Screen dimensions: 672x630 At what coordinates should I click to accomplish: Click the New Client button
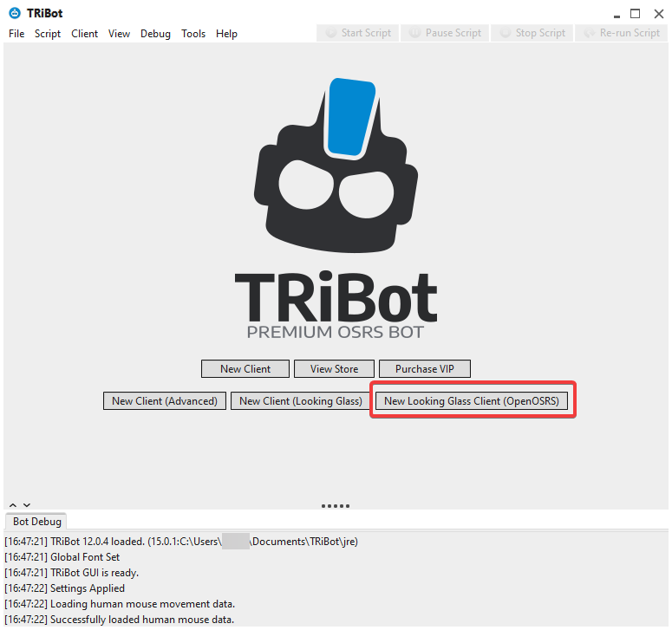click(245, 369)
